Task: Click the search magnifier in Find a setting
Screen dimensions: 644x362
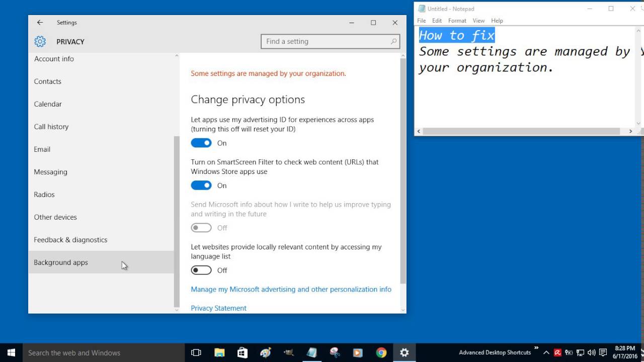Action: click(393, 42)
